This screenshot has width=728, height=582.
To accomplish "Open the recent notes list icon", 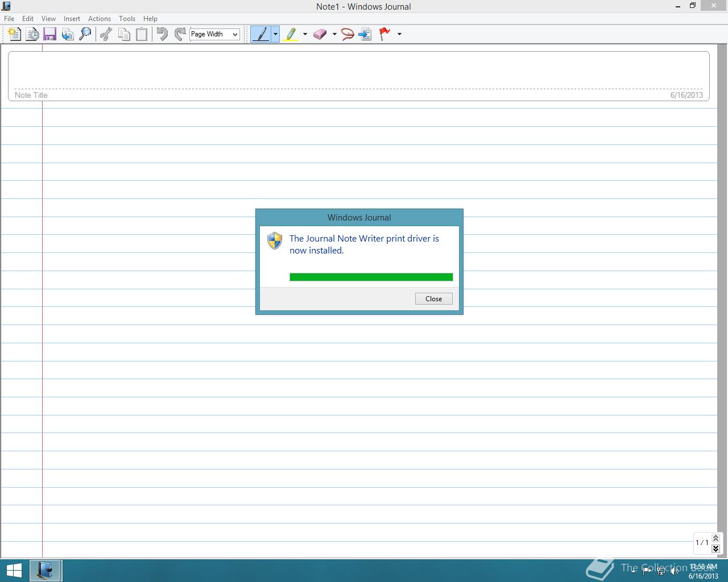I will pyautogui.click(x=32, y=34).
